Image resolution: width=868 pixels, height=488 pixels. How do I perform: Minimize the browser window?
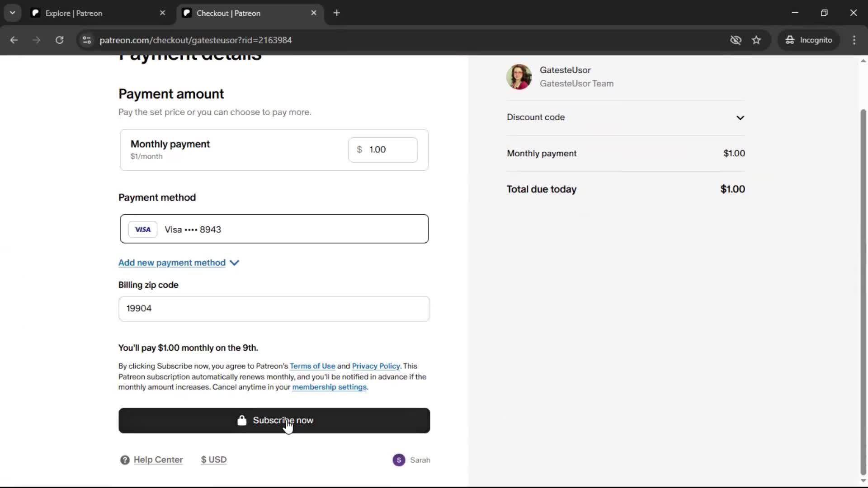(x=795, y=13)
